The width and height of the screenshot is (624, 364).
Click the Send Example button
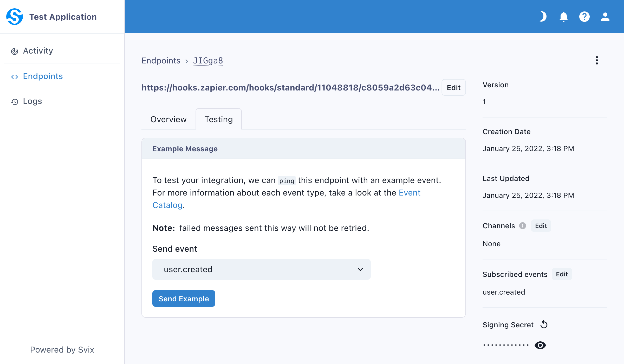[184, 298]
